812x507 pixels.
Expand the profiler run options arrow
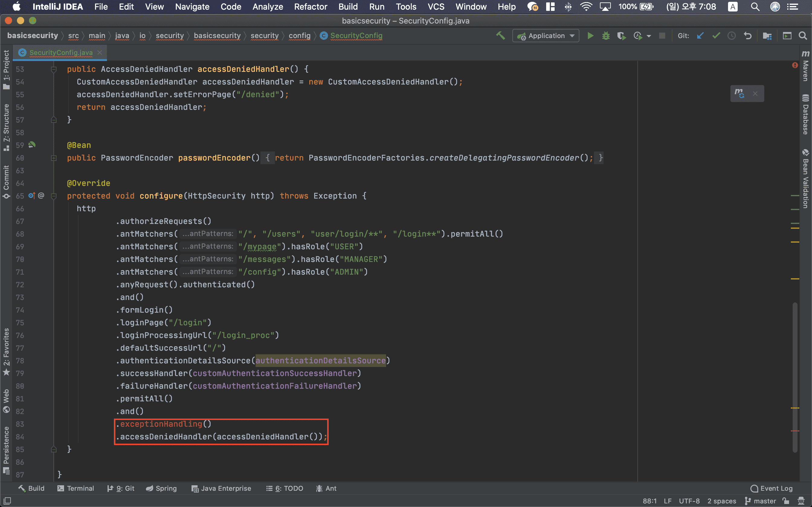(x=649, y=36)
